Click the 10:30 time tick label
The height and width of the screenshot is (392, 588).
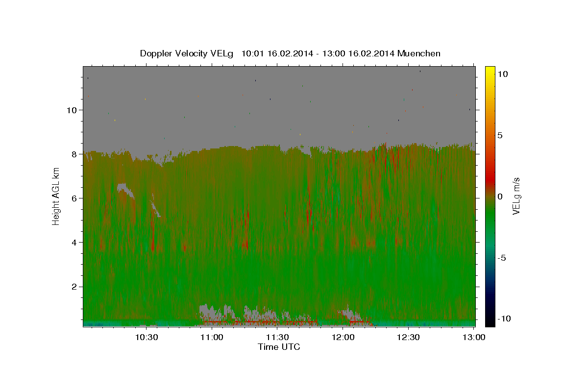click(x=146, y=337)
